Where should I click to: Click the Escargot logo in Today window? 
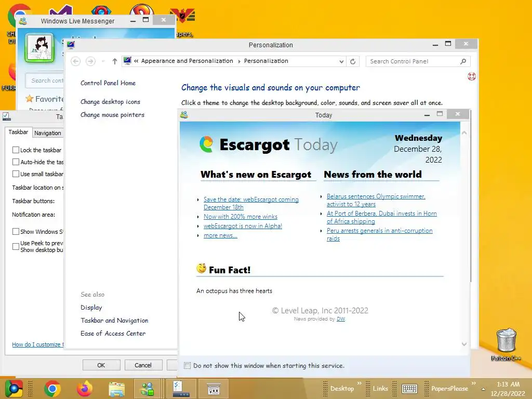point(206,144)
